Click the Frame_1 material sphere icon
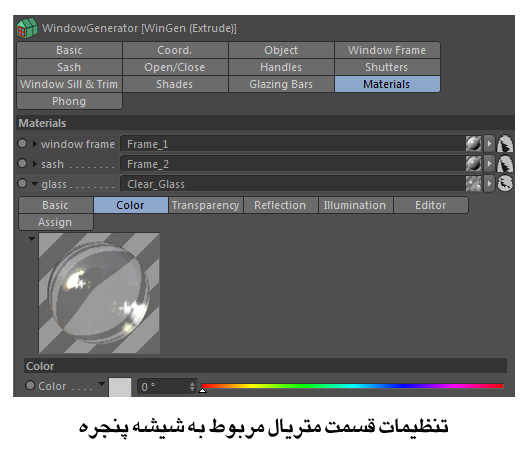Viewport: 530px width, 452px height. (x=473, y=144)
